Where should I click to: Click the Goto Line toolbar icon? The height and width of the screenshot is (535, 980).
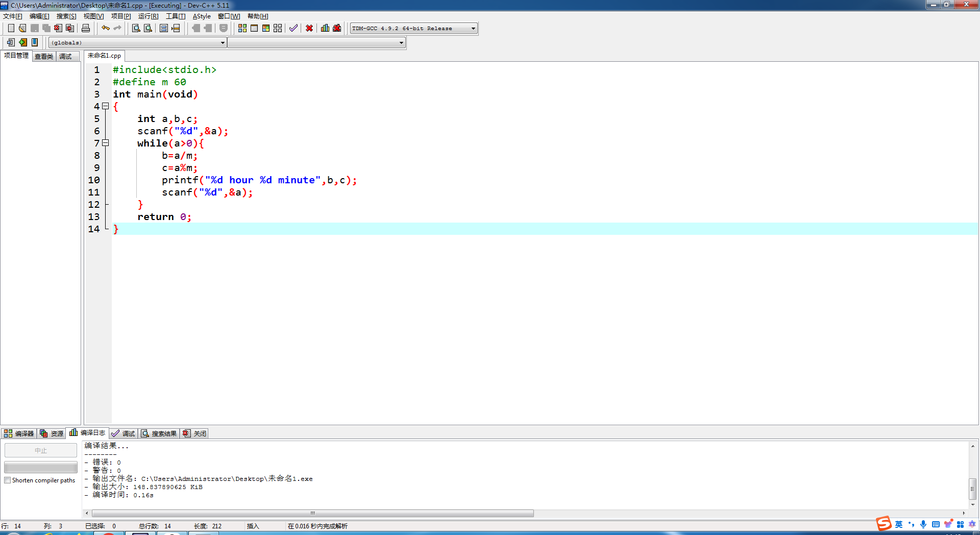click(176, 28)
